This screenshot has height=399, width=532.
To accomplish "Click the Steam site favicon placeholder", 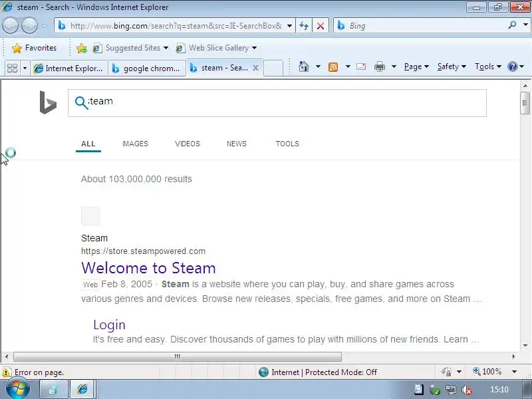I will coord(90,215).
